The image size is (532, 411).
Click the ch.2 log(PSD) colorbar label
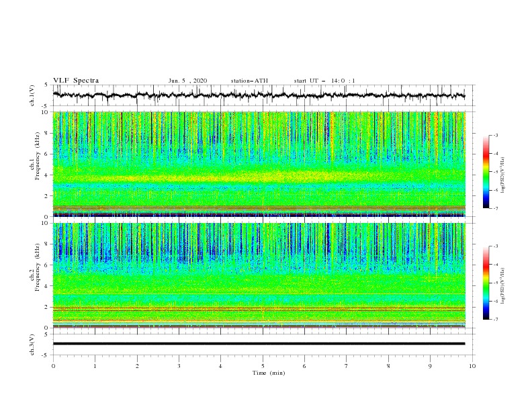[x=503, y=285]
